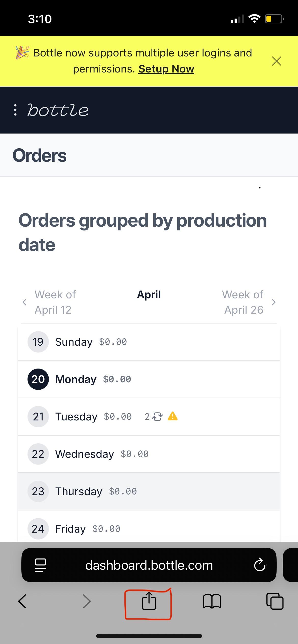
Task: Open Friday the 24th orders
Action: (x=149, y=529)
